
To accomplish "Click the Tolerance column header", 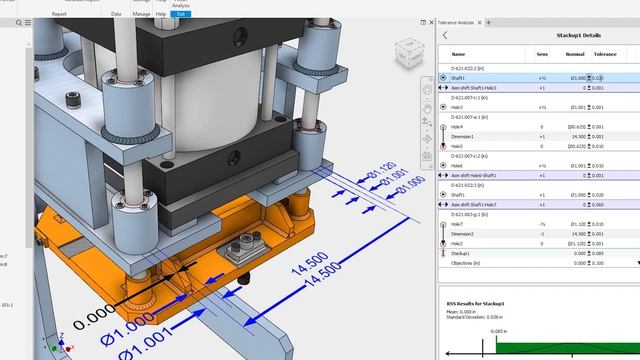I will click(605, 54).
